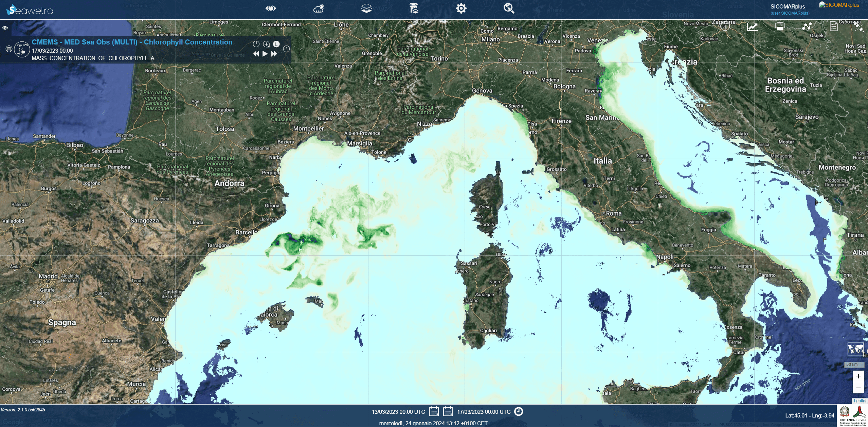The width and height of the screenshot is (868, 427).
Task: Toggle the layer legend L button
Action: [x=276, y=44]
